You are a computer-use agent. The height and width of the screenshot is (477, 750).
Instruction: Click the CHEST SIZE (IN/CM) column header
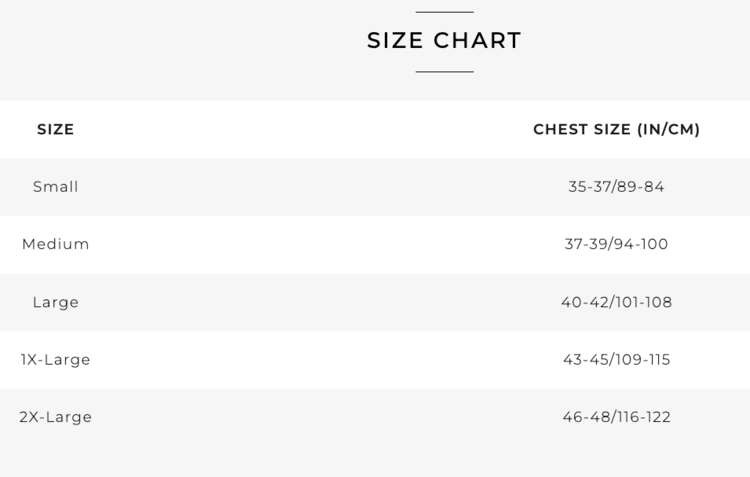pyautogui.click(x=616, y=129)
